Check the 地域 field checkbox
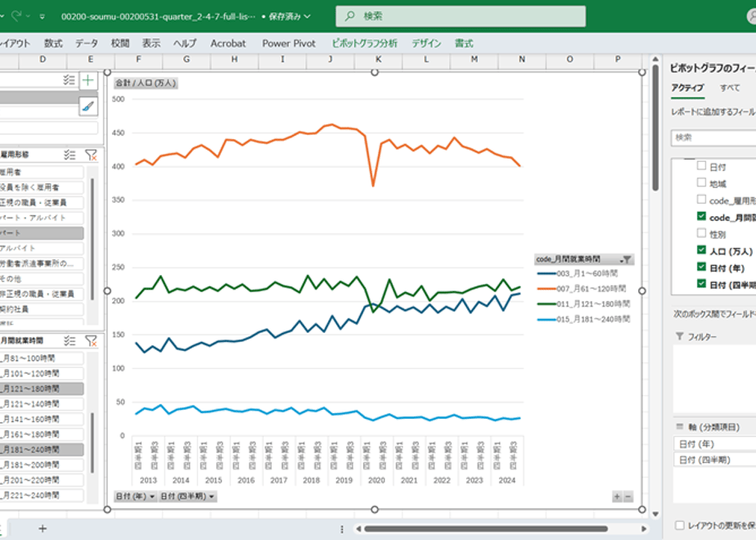 click(701, 182)
